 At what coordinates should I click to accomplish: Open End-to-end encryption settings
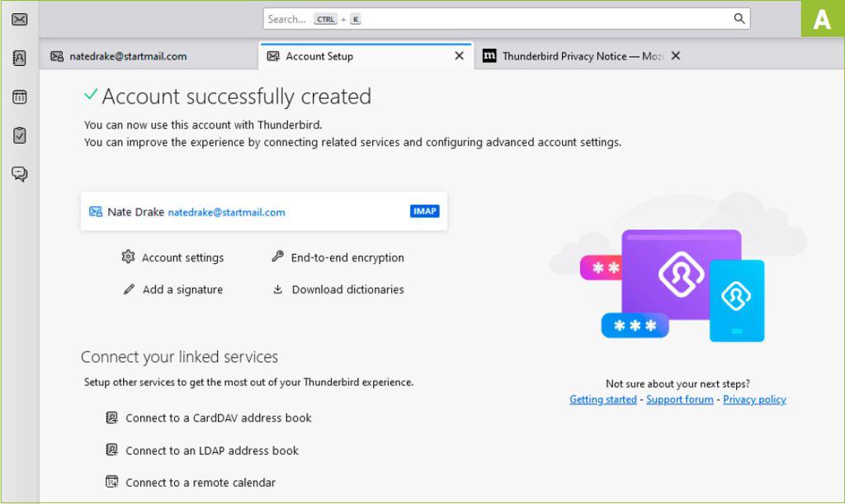tap(338, 257)
